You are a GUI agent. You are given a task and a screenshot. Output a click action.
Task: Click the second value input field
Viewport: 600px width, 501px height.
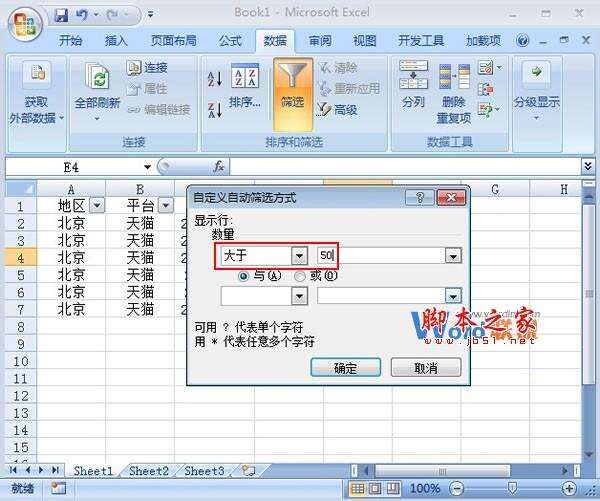(381, 296)
